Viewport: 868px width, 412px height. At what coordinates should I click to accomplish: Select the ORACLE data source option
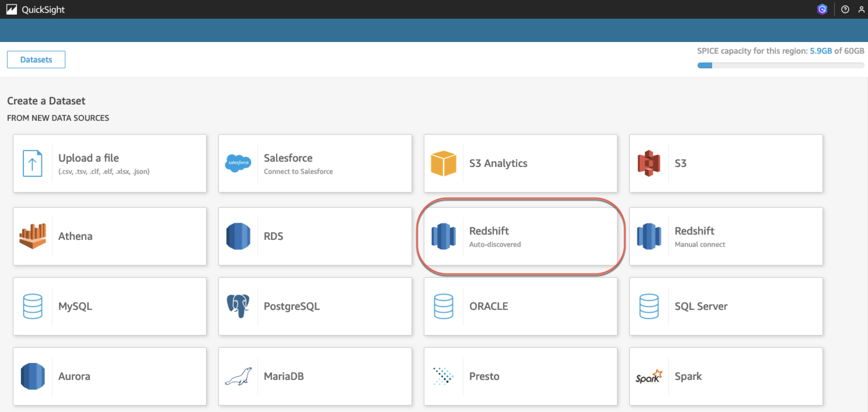520,306
